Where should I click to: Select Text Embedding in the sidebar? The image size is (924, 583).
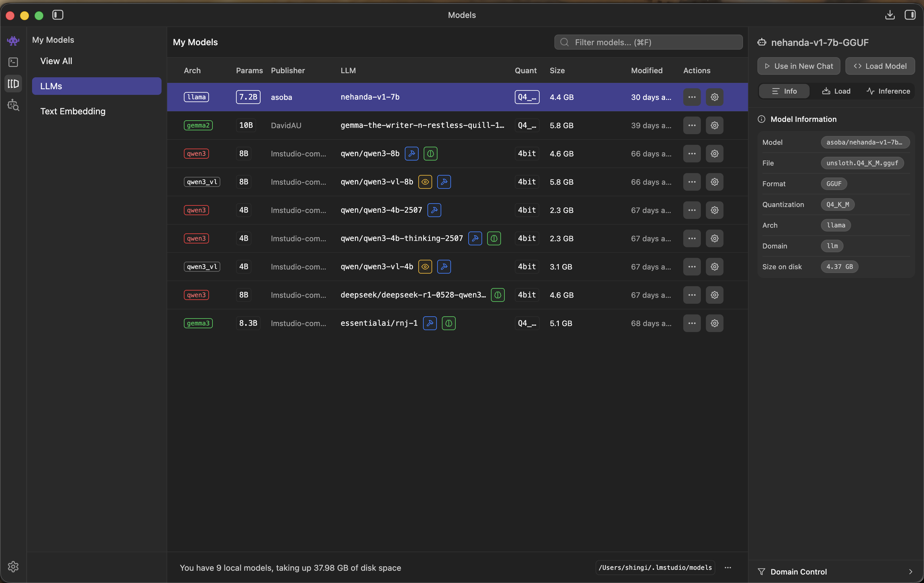coord(73,111)
